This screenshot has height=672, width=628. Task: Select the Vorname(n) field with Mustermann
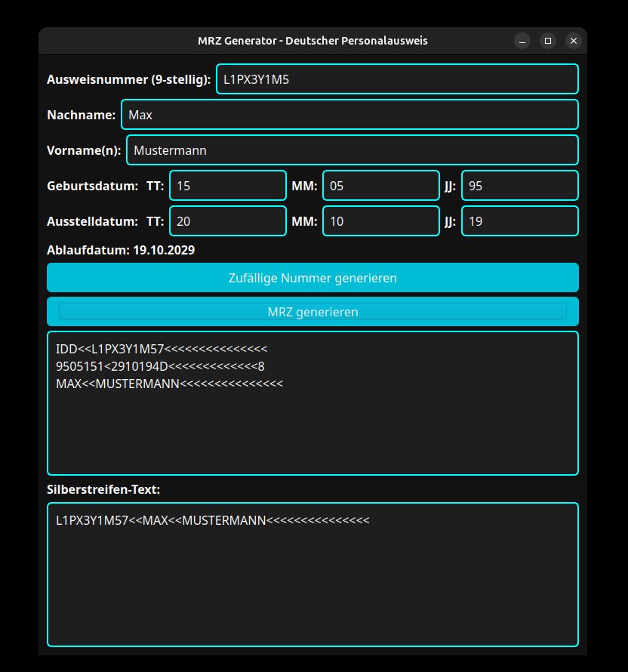click(352, 150)
